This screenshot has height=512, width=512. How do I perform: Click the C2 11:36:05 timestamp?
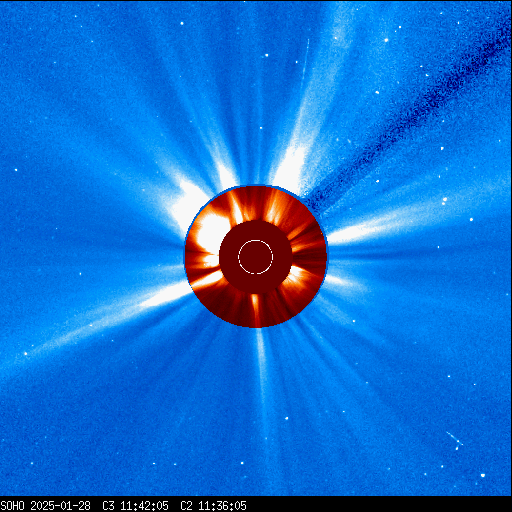point(213,506)
